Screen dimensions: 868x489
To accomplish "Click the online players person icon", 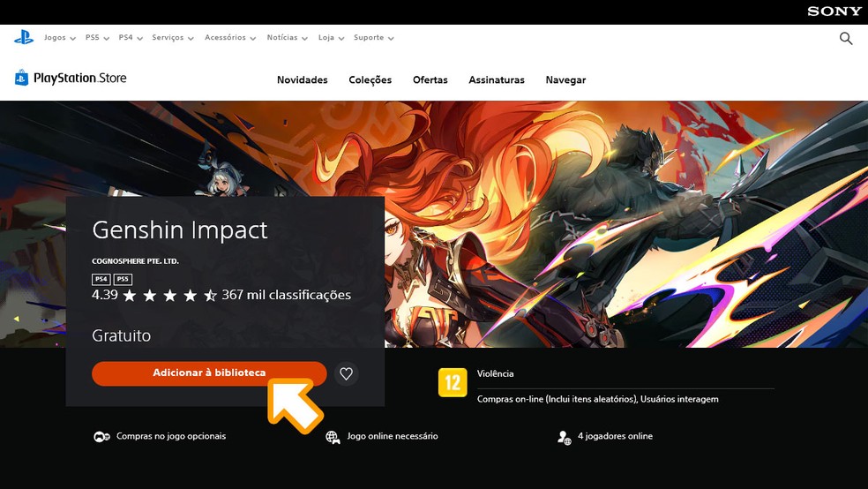I will pyautogui.click(x=564, y=438).
